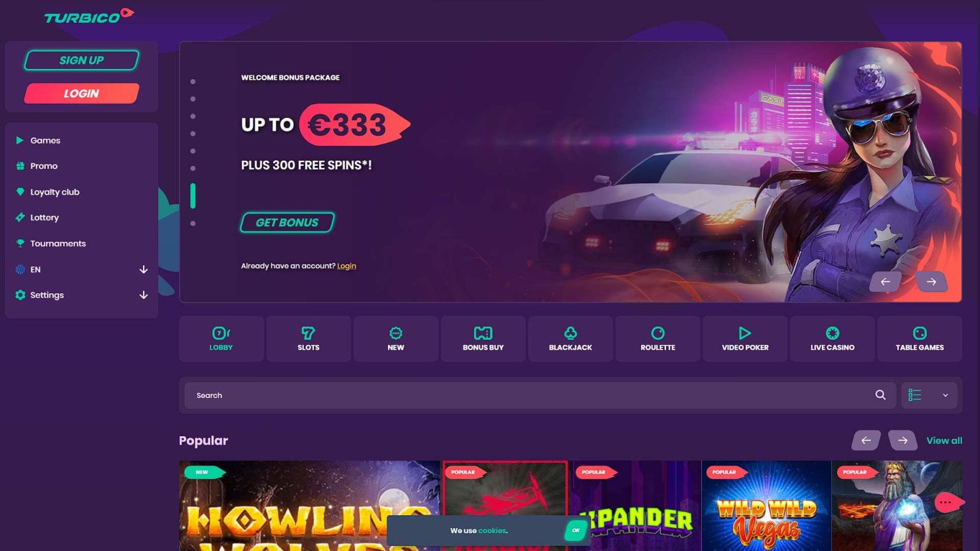Open the Login link under the banner

pyautogui.click(x=346, y=266)
